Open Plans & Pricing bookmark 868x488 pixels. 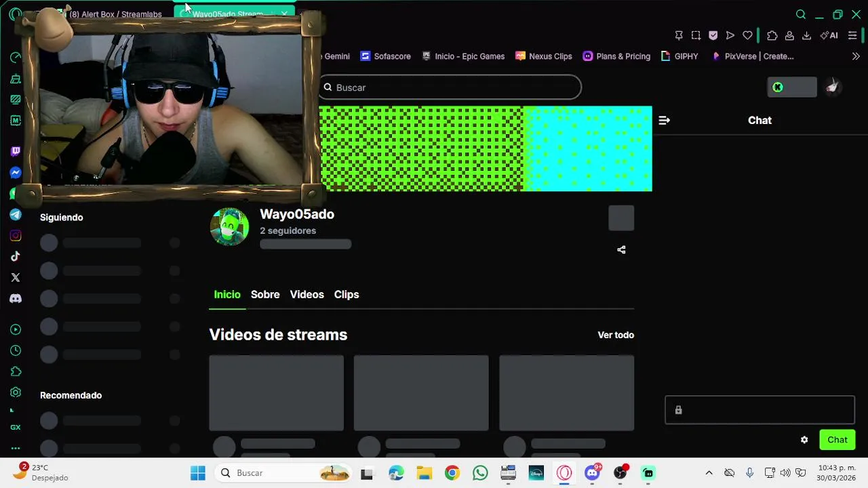tap(616, 56)
